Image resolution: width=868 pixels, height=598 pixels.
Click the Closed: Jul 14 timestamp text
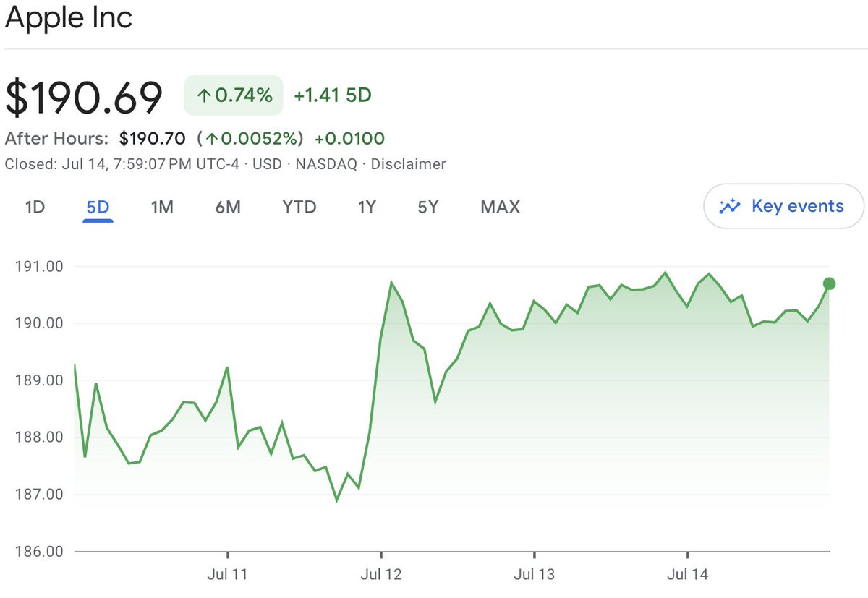(122, 164)
